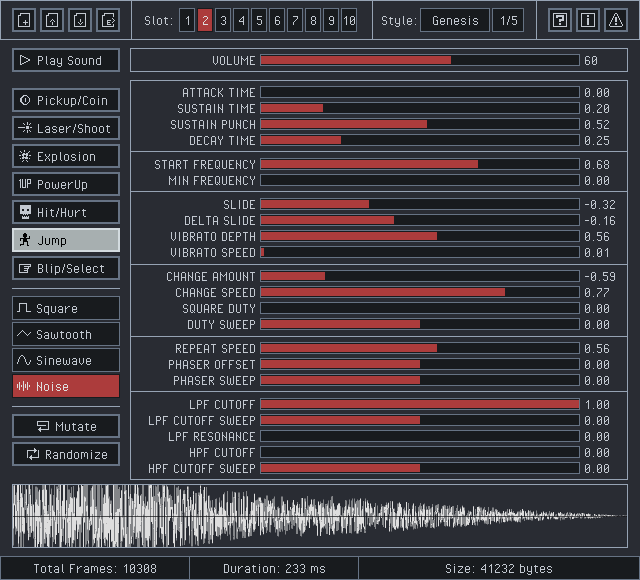The image size is (640, 580).
Task: Click the Play Sound button
Action: [x=66, y=60]
